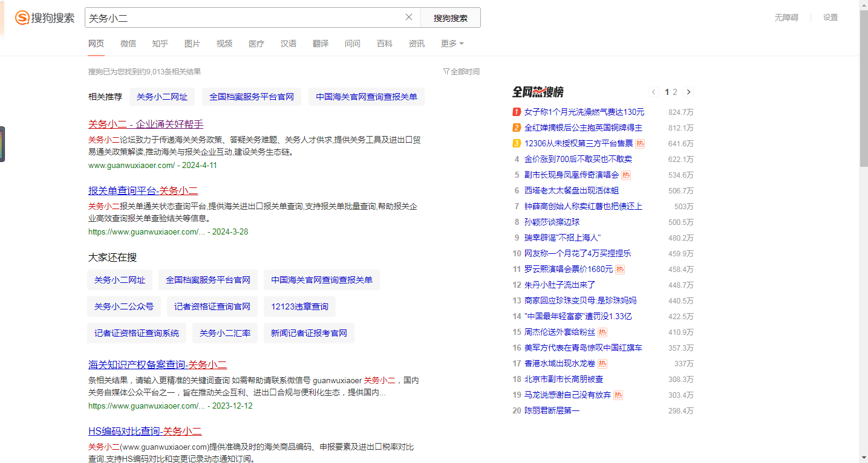The width and height of the screenshot is (868, 463).
Task: Open hot search 孙颖莎谈擦边球
Action: click(552, 222)
